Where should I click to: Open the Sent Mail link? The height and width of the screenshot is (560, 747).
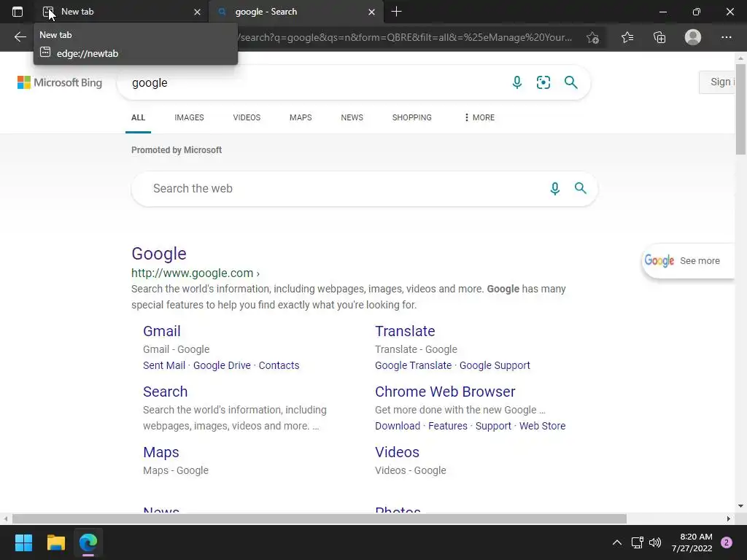tap(164, 365)
